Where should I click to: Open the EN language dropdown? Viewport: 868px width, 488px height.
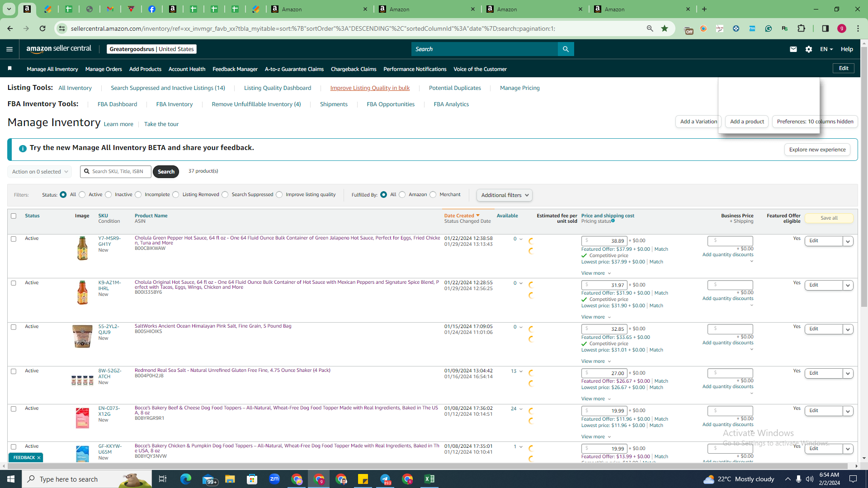coord(826,49)
